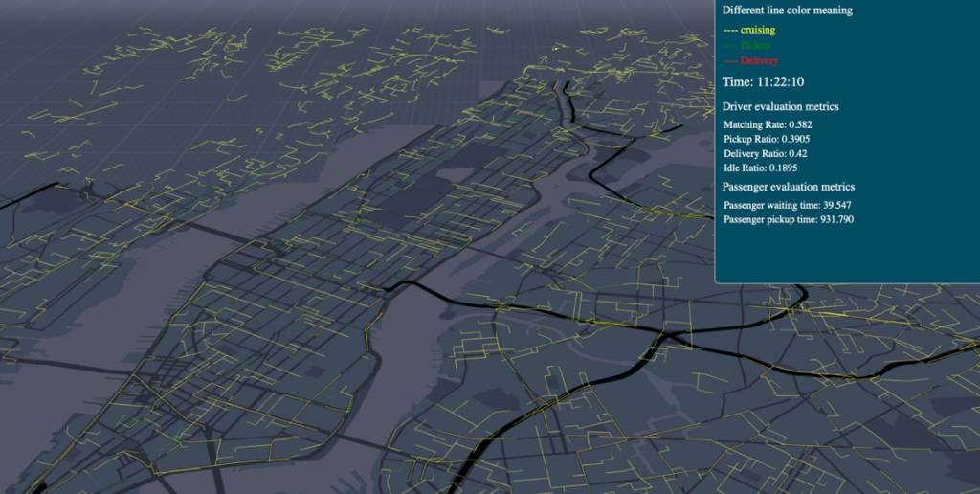Click 'Pickup Ratio: 0.3905' value

click(x=767, y=140)
